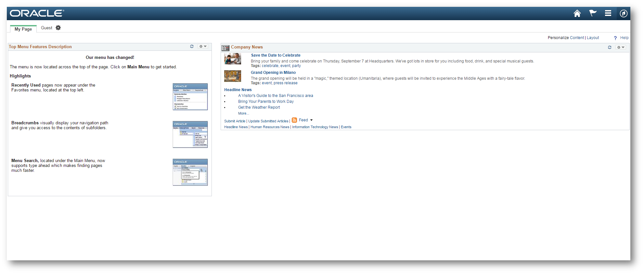This screenshot has width=644, height=274.
Task: Open Human Resources News link
Action: pyautogui.click(x=270, y=127)
